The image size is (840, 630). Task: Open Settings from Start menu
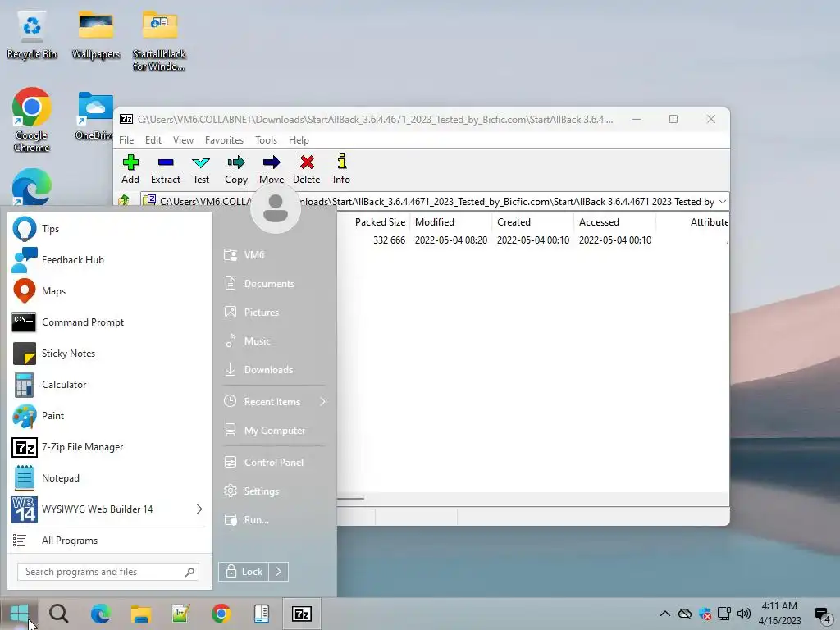(274, 491)
